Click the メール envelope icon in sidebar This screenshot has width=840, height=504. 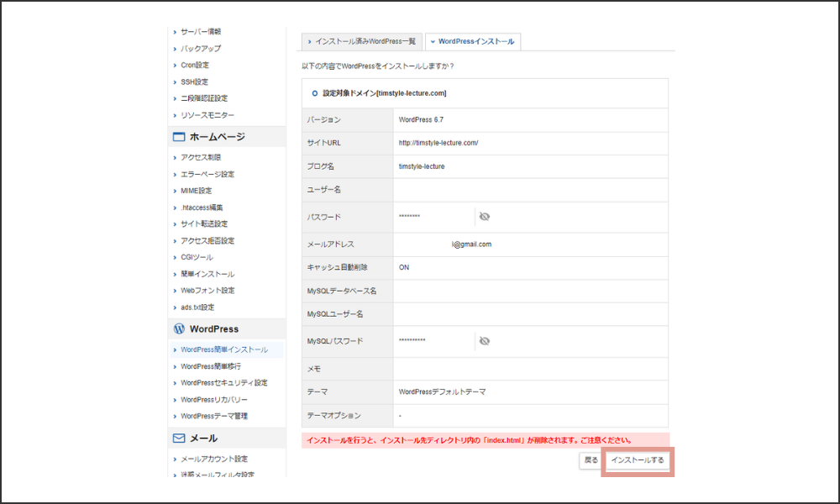(x=179, y=438)
